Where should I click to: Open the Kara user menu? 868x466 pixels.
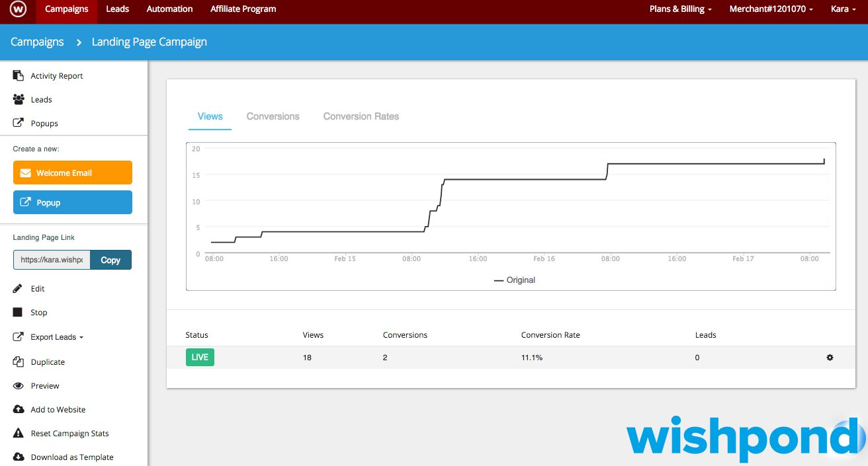pos(844,9)
